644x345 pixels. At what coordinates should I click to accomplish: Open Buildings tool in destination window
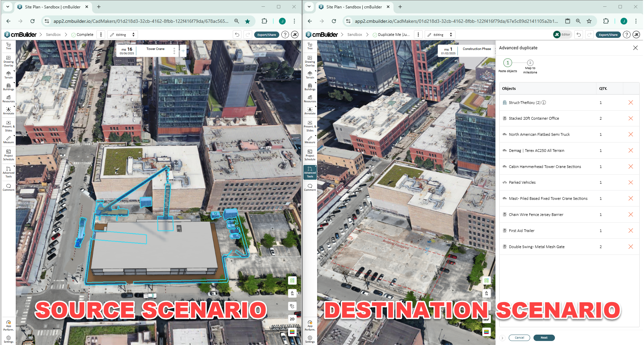[x=310, y=87]
